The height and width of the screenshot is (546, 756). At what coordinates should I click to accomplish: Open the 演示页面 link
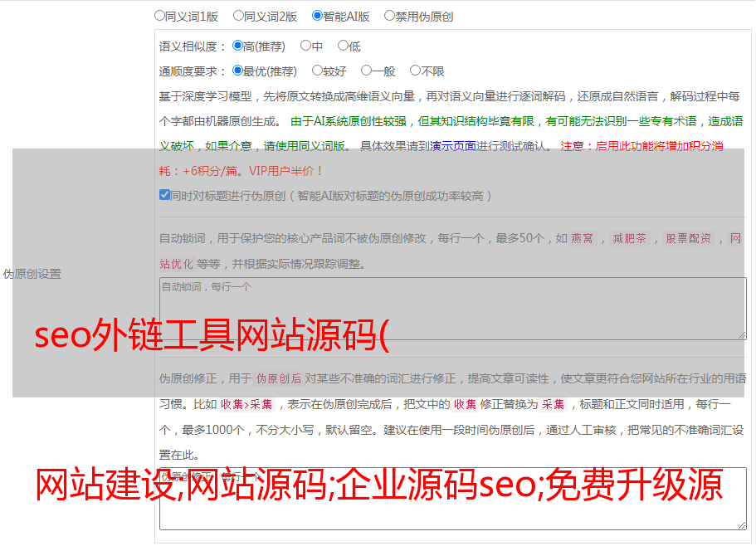coord(453,146)
